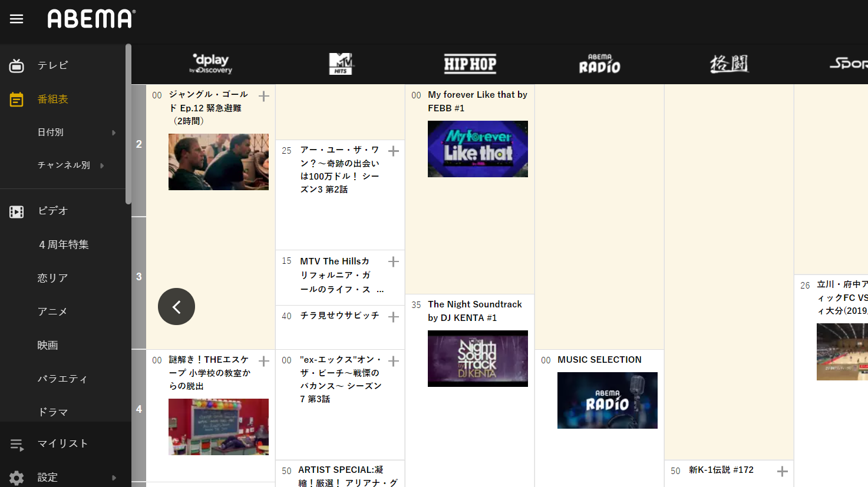This screenshot has width=868, height=487.
Task: Click the TV icon in sidebar
Action: click(x=16, y=65)
